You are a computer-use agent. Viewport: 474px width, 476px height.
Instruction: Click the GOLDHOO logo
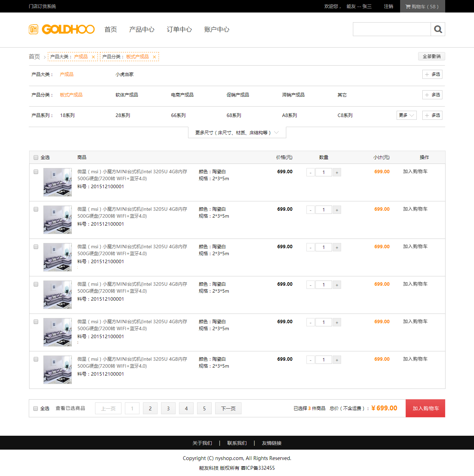[62, 30]
